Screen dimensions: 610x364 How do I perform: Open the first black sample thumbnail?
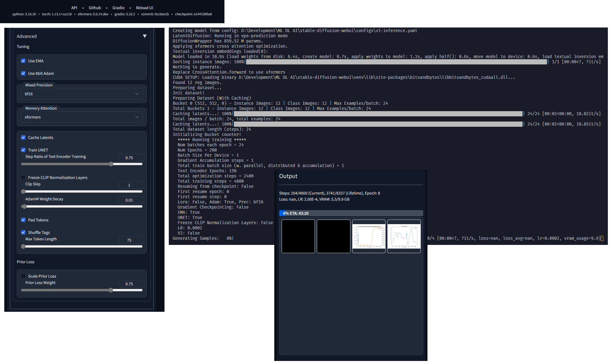pos(298,236)
